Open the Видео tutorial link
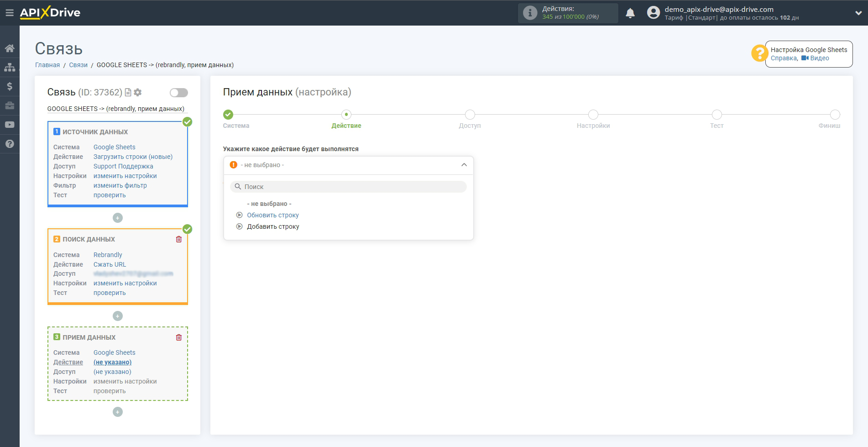This screenshot has width=868, height=447. pyautogui.click(x=815, y=58)
